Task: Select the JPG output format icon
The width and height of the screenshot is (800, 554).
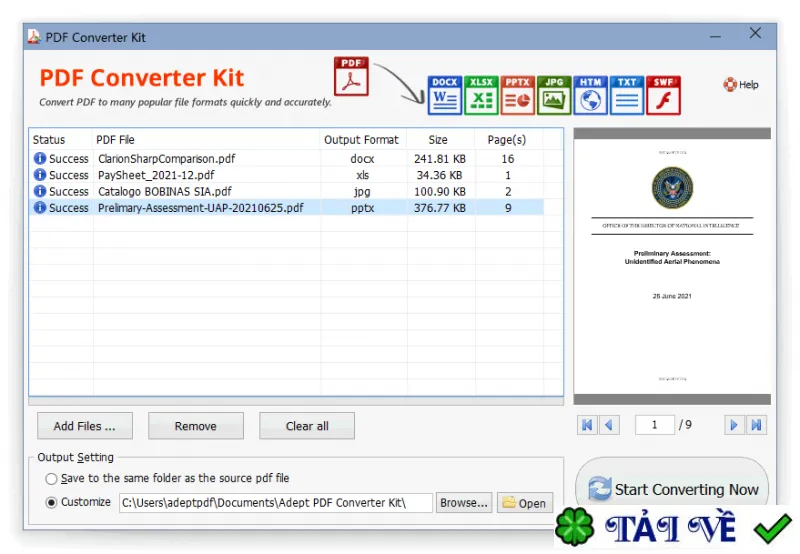Action: tap(554, 95)
